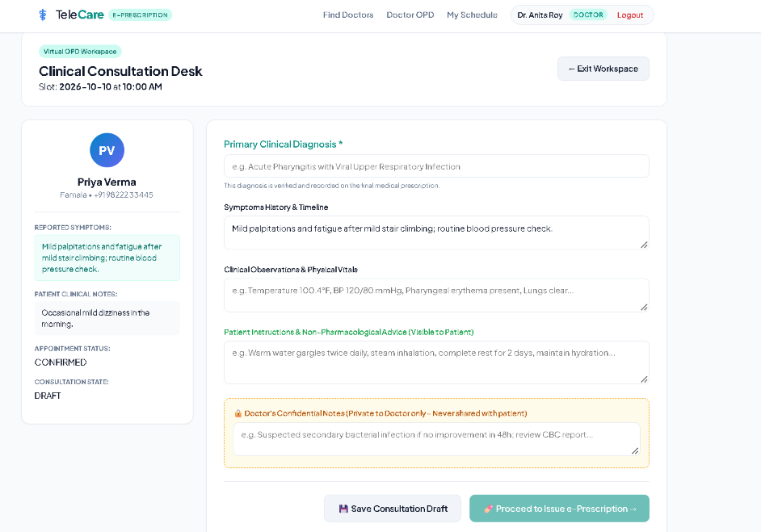761x532 pixels.
Task: Click the resize handle of Patient Instructions field
Action: tap(644, 379)
